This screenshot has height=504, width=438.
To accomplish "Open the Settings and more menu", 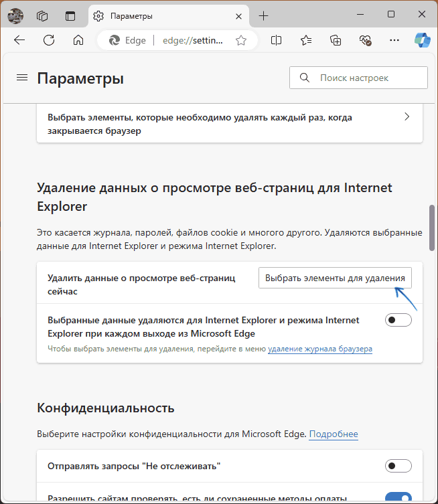I will click(x=394, y=40).
